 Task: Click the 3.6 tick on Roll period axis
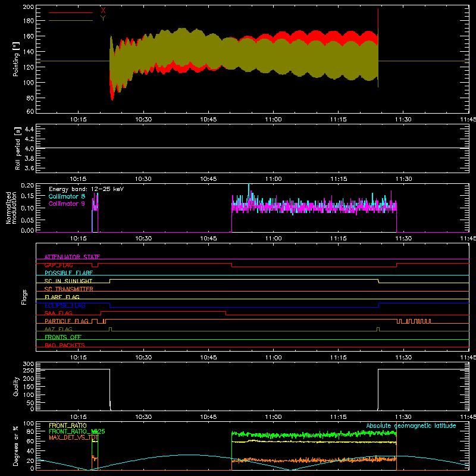point(29,168)
